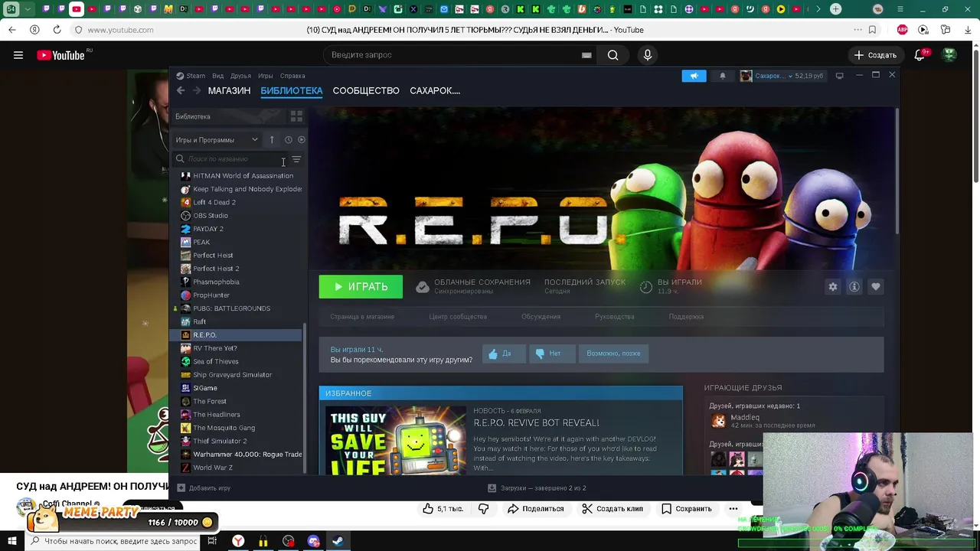The width and height of the screenshot is (980, 551).
Task: Toggle the ready-to-play filter icon
Action: point(302,140)
